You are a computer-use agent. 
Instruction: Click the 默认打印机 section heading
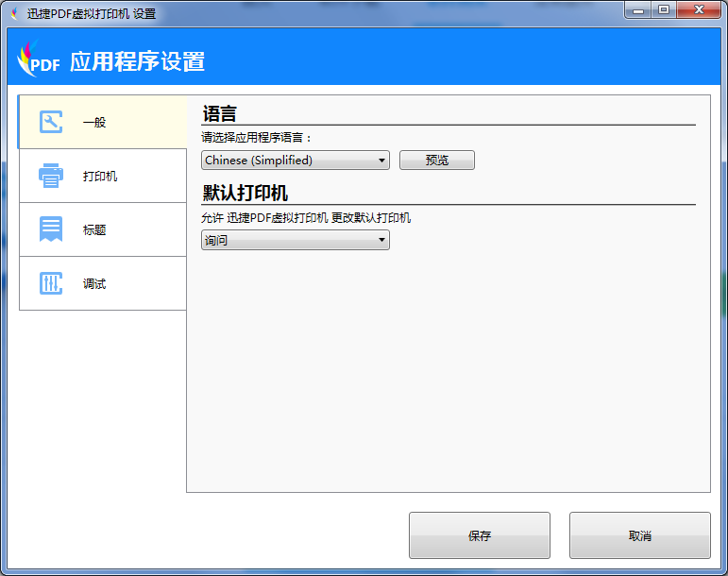point(245,193)
